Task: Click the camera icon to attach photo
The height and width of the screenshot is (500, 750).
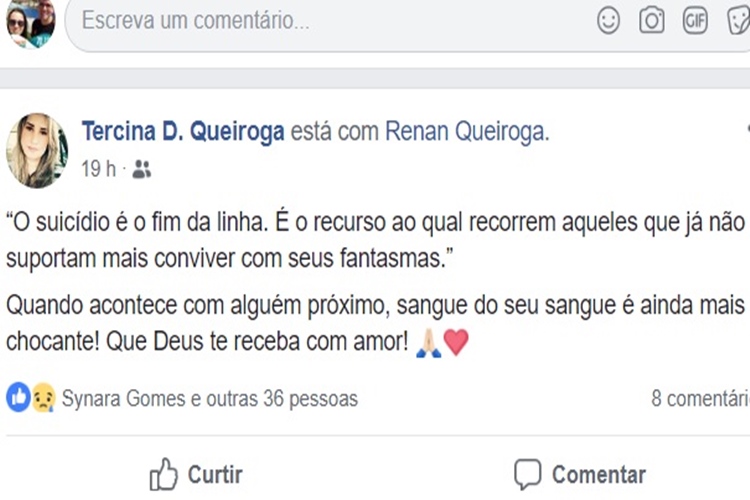Action: [652, 21]
